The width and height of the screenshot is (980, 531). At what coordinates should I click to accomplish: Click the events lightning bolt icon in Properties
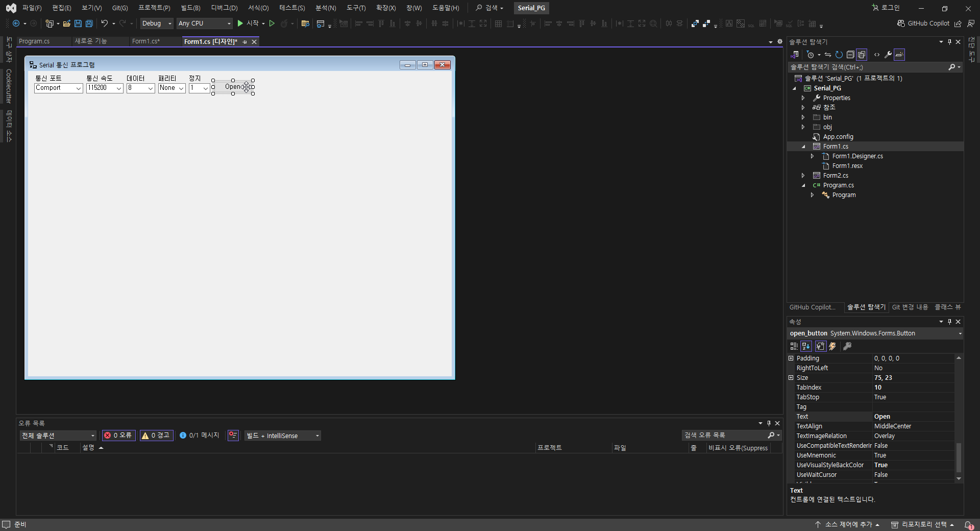click(x=832, y=346)
